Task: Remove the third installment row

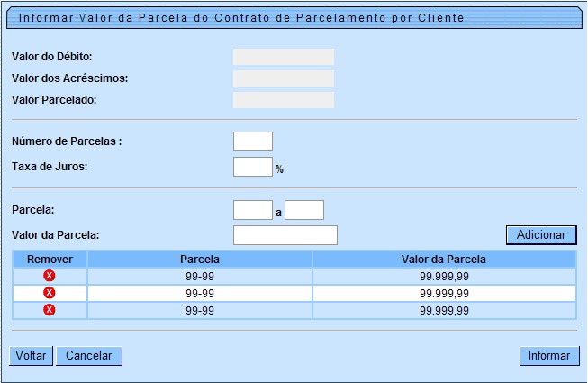Action: [50, 310]
